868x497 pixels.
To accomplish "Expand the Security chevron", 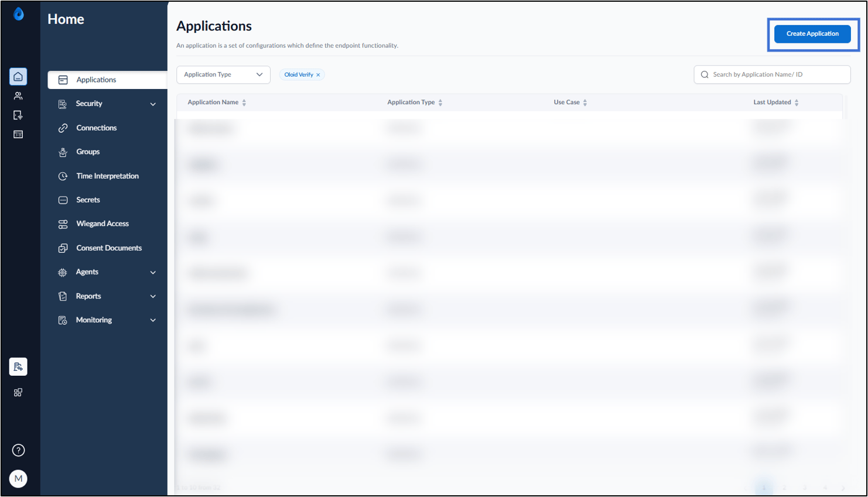I will click(x=153, y=104).
